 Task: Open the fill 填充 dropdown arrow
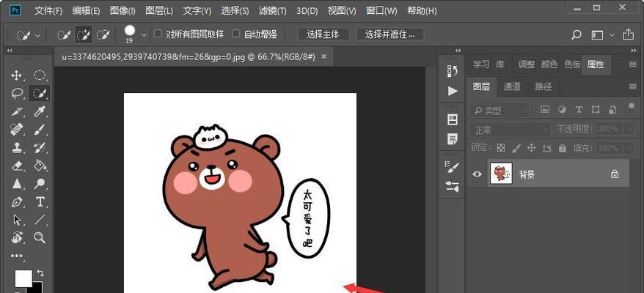click(x=629, y=148)
